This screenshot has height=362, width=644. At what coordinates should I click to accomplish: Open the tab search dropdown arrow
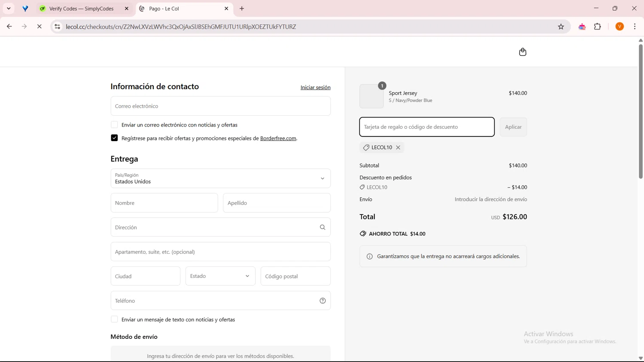pyautogui.click(x=9, y=9)
